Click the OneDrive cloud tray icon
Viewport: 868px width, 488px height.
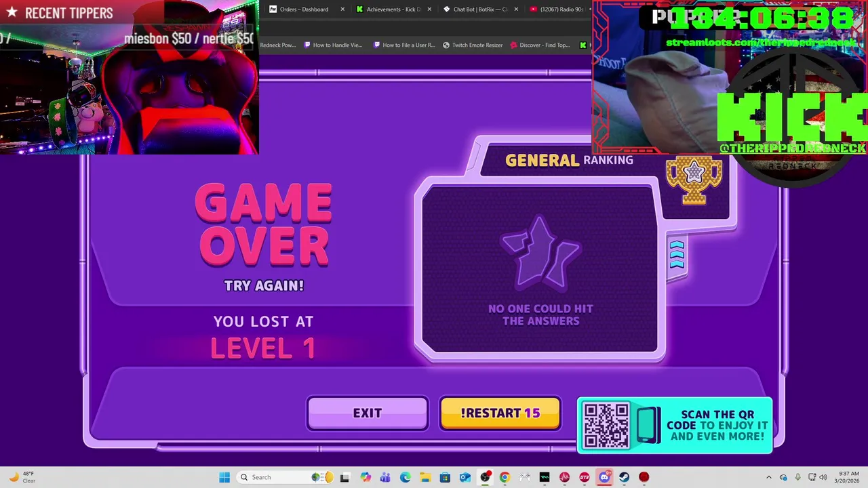click(783, 477)
